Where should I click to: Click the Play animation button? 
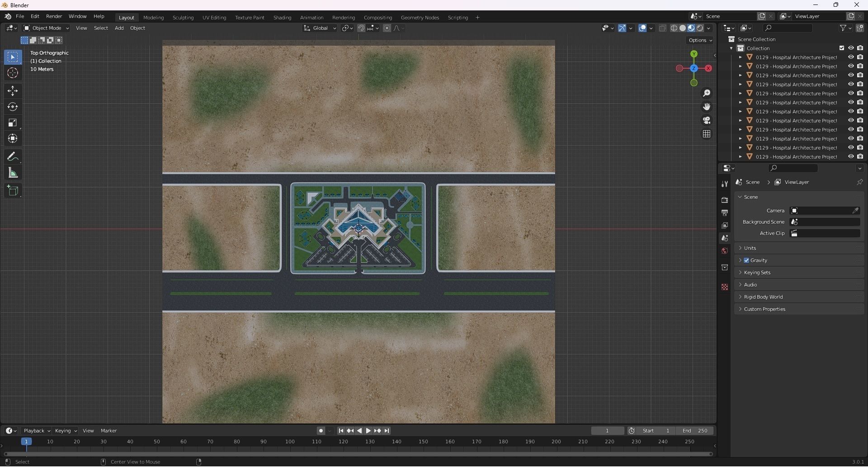[x=368, y=431]
